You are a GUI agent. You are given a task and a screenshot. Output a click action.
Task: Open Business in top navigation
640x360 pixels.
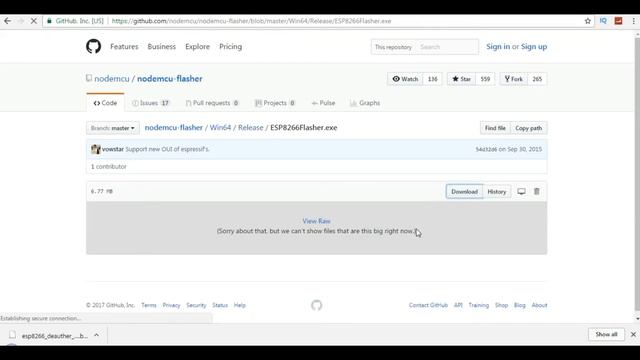[x=162, y=47]
